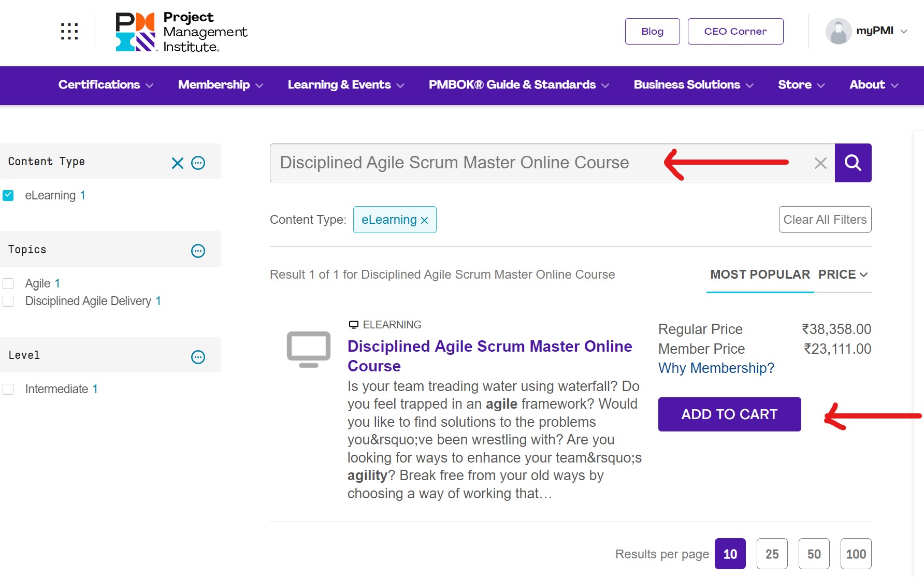
Task: Open the PRICE sort dropdown
Action: (x=843, y=275)
